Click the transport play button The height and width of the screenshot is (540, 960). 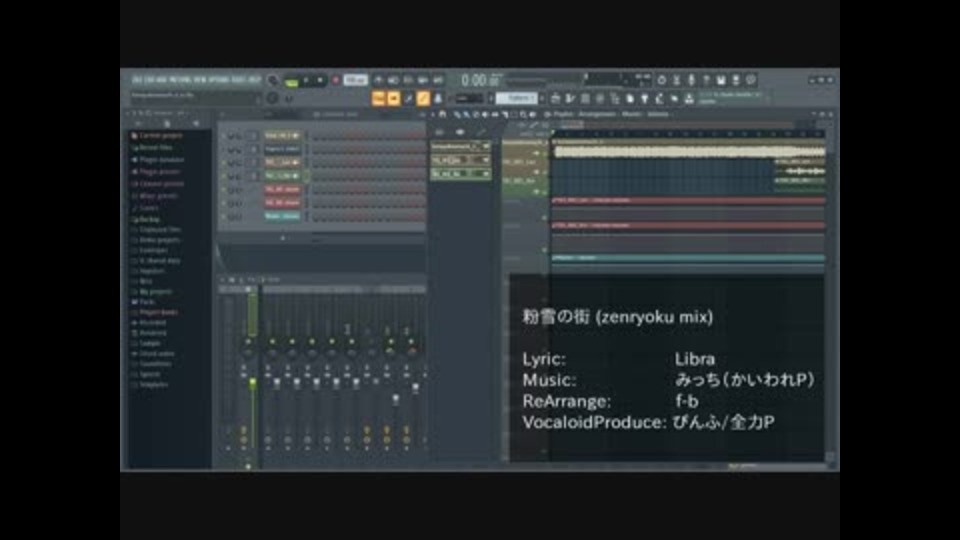tap(307, 80)
